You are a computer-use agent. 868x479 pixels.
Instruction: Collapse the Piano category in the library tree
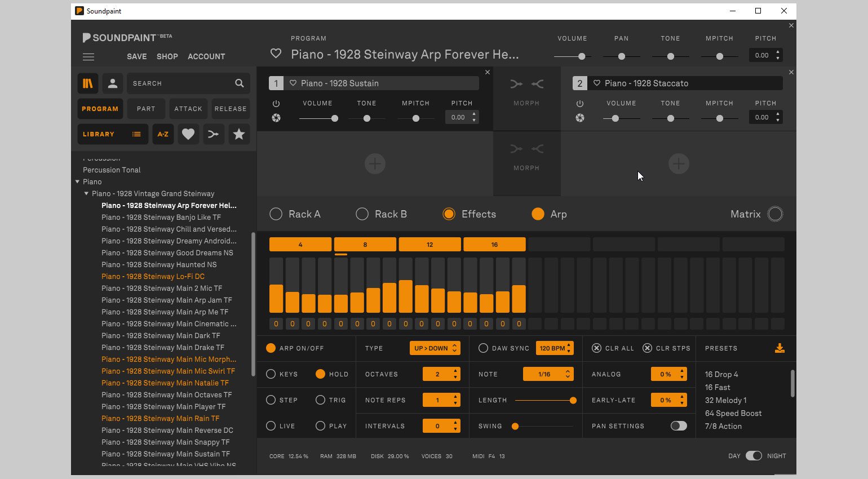tap(78, 181)
